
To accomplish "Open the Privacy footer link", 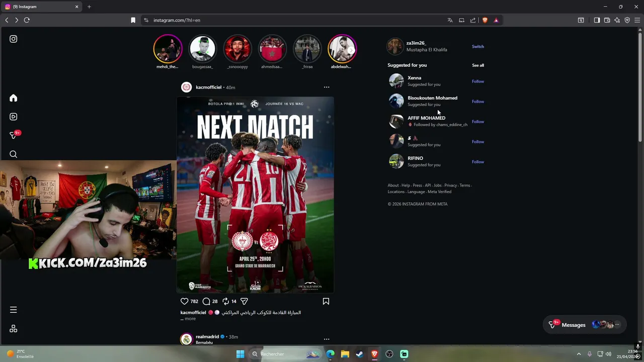I will tap(451, 186).
